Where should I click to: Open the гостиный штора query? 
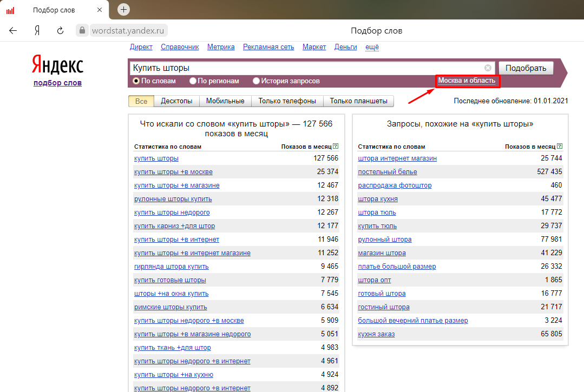(x=384, y=307)
